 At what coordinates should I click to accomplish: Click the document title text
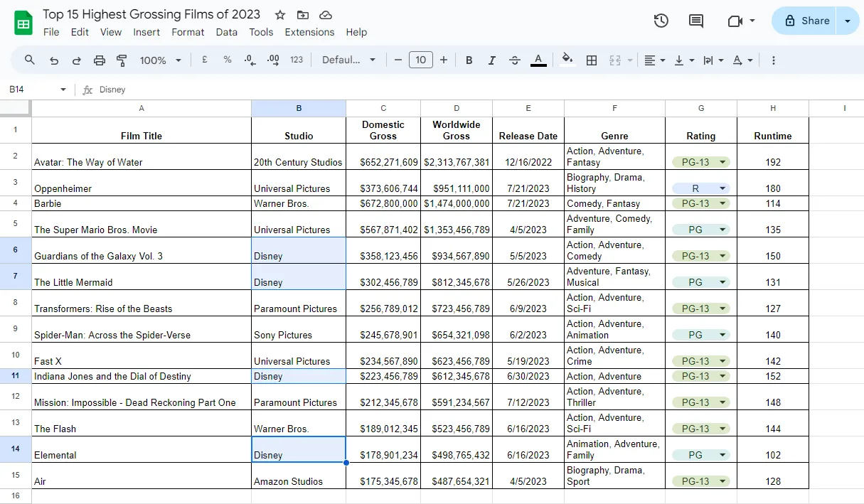click(151, 14)
